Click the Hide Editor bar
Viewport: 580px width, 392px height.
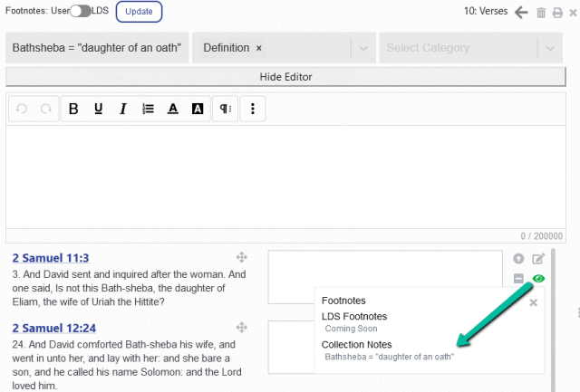tap(285, 76)
